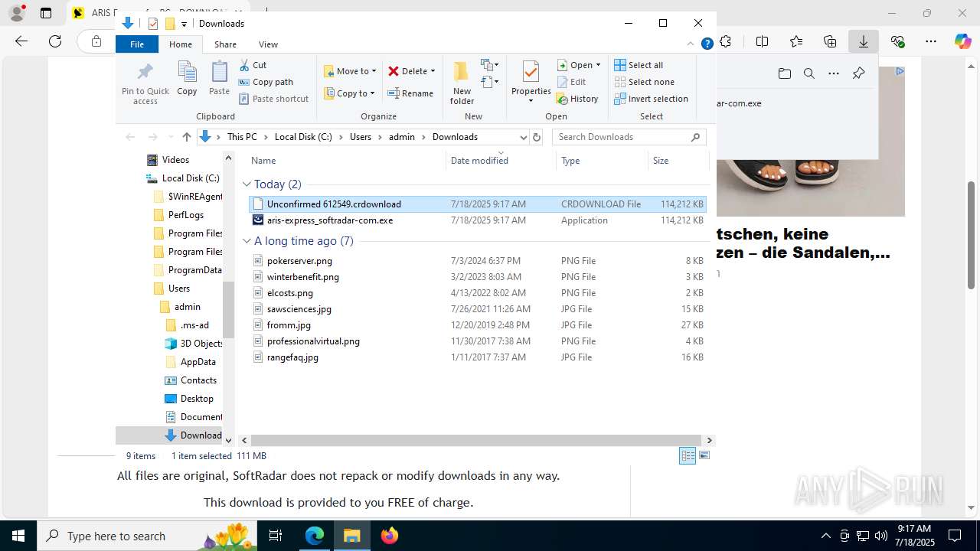Go up one folder level arrow
Image resolution: width=980 pixels, height=551 pixels.
coord(187,137)
